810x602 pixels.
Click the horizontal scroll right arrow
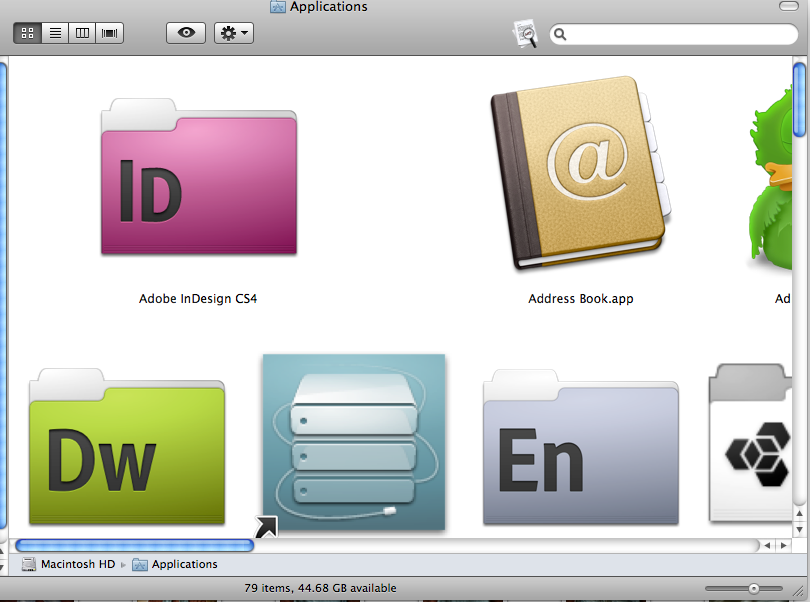point(784,545)
